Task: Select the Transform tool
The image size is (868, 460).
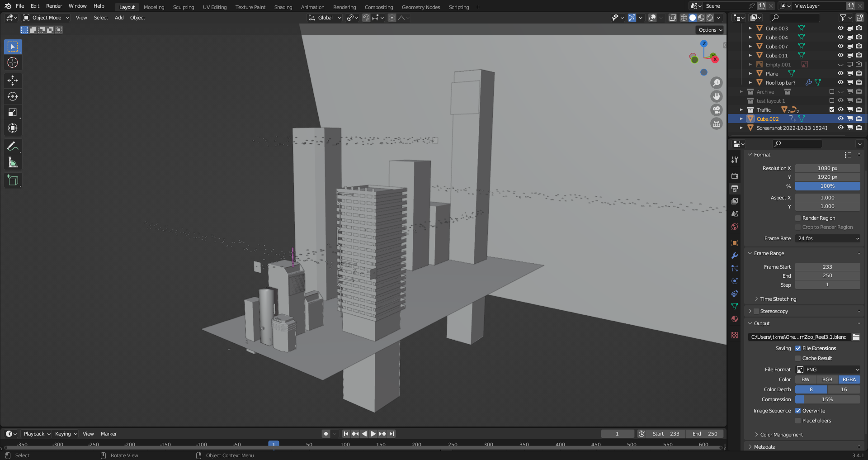Action: pyautogui.click(x=13, y=128)
